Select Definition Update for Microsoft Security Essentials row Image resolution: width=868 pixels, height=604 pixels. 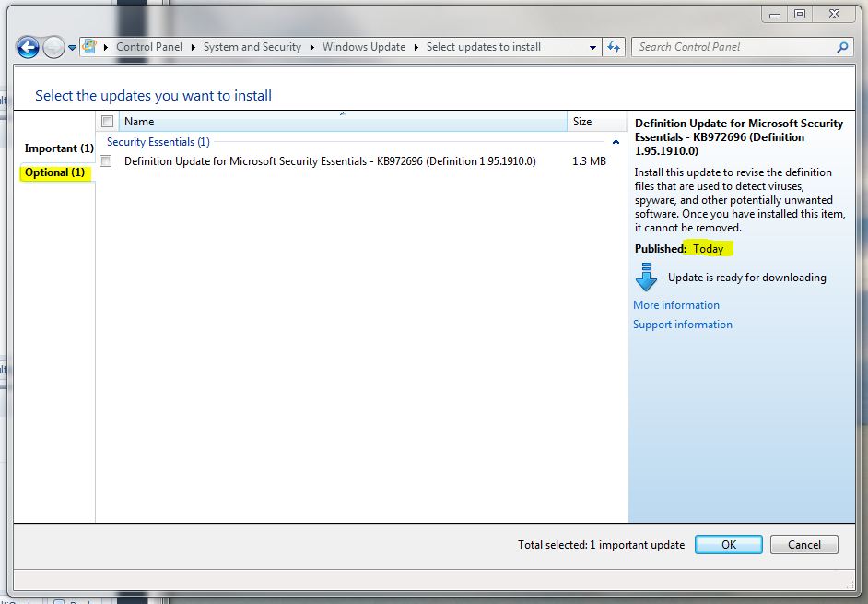point(330,161)
